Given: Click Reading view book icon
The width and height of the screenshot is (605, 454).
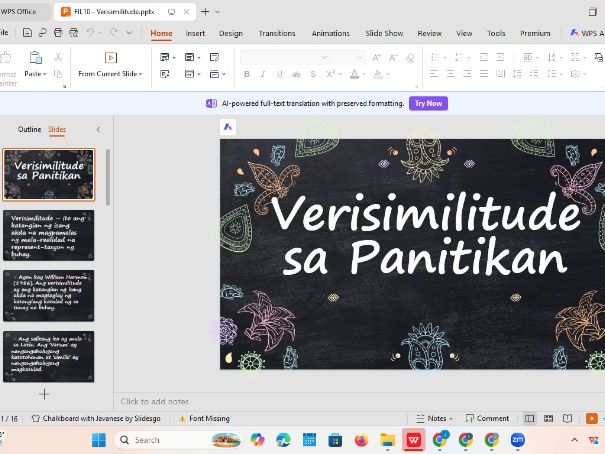Looking at the screenshot, I should click(x=567, y=419).
